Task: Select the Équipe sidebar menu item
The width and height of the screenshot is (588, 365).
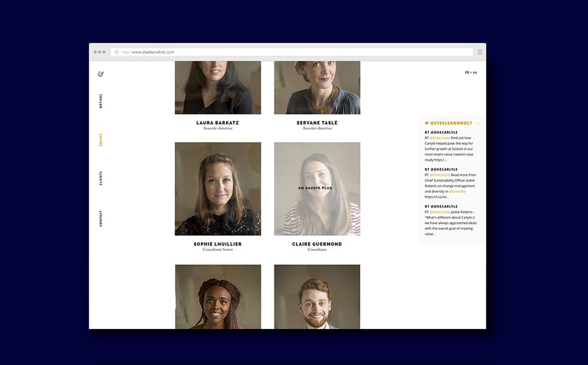Action: [x=101, y=140]
